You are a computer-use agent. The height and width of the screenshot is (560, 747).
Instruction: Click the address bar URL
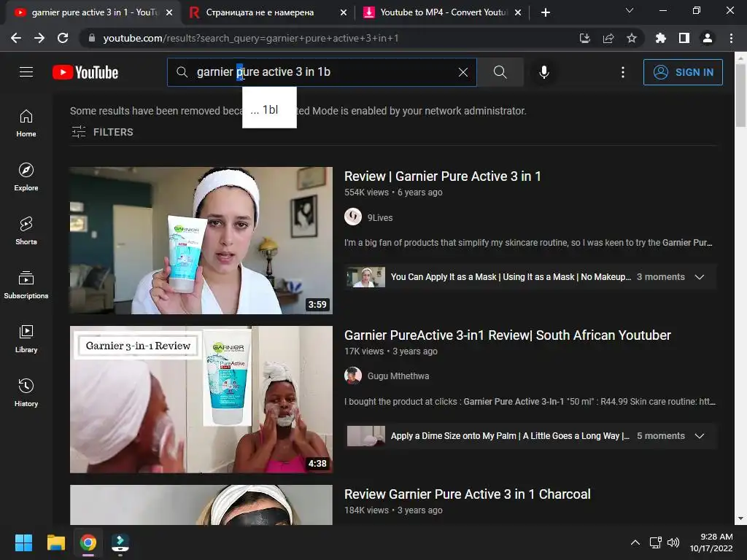pos(251,38)
